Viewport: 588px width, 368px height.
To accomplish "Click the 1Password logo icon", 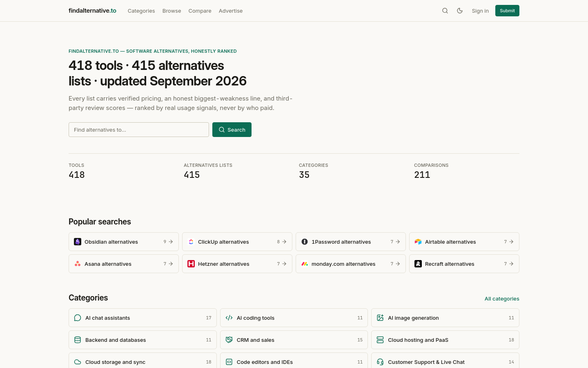I will pos(305,242).
